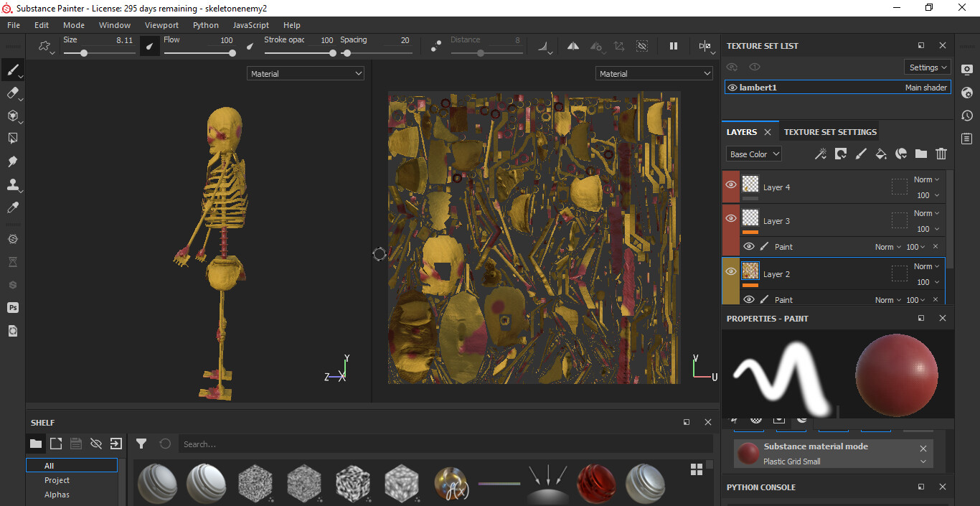Add a fill layer with bucket icon
The image size is (980, 506).
click(x=881, y=154)
